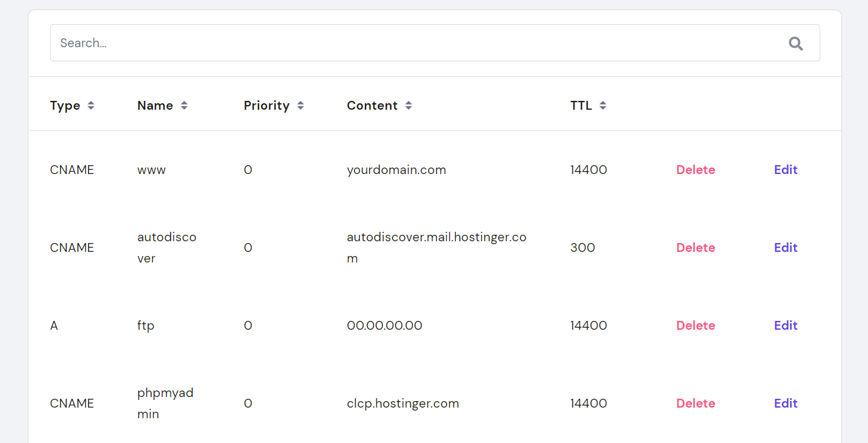Delete the www CNAME record
This screenshot has width=868, height=443.
coord(696,170)
